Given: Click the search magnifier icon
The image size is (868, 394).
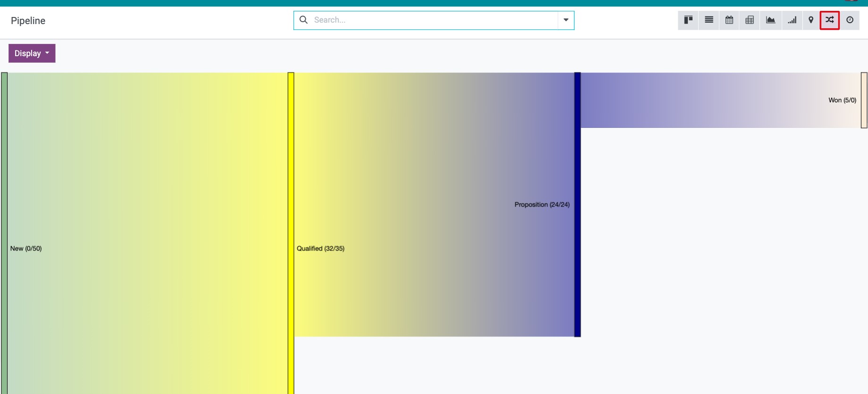Looking at the screenshot, I should point(304,20).
